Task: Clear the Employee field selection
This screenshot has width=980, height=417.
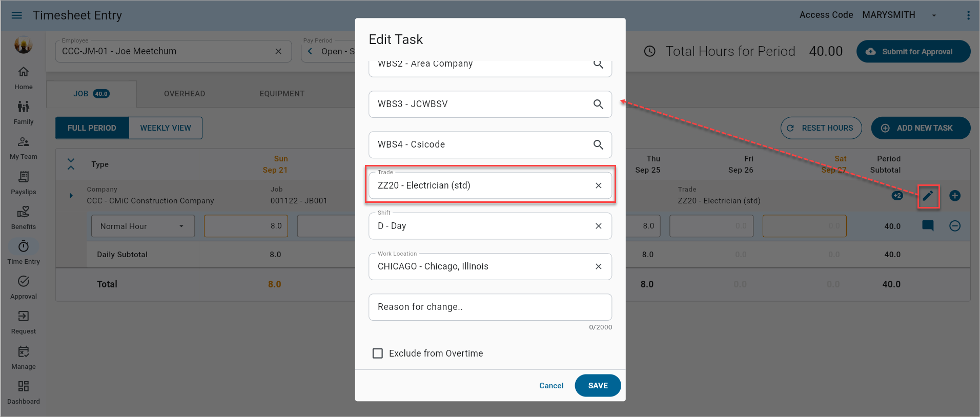Action: 278,51
